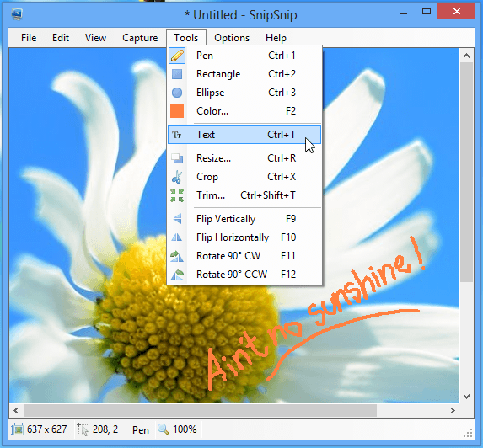The height and width of the screenshot is (448, 483).
Task: Choose Rectangle from the Tools menu
Action: pyautogui.click(x=244, y=74)
